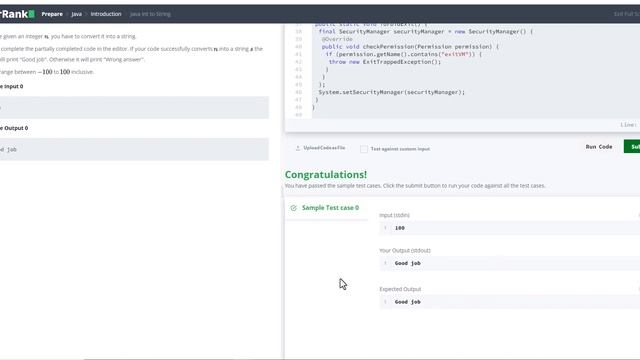Screen dimensions: 640x360
Task: Click the checkPermission method line
Action: 410,47
